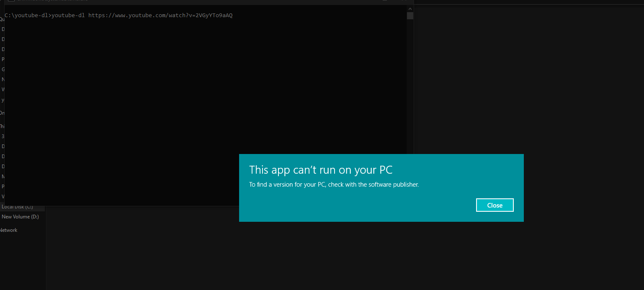Click the YouTube URL in the command line
The height and width of the screenshot is (290, 644).
point(160,15)
